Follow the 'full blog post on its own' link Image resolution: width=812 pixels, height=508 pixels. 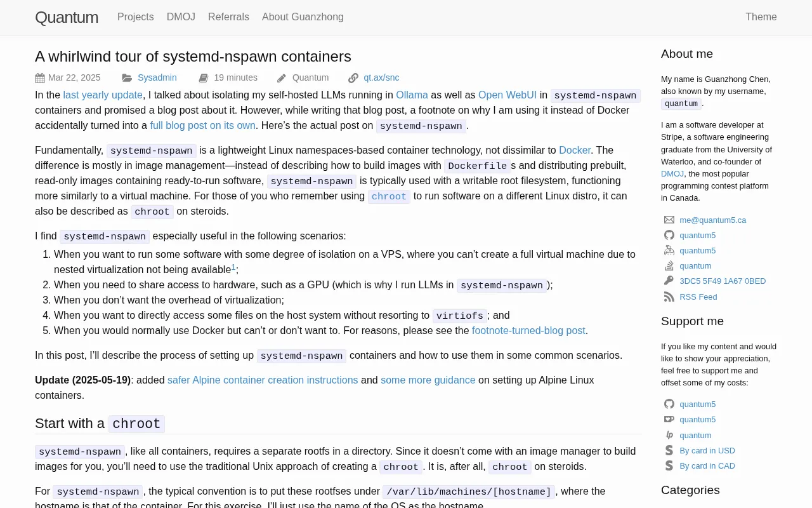[x=203, y=125]
